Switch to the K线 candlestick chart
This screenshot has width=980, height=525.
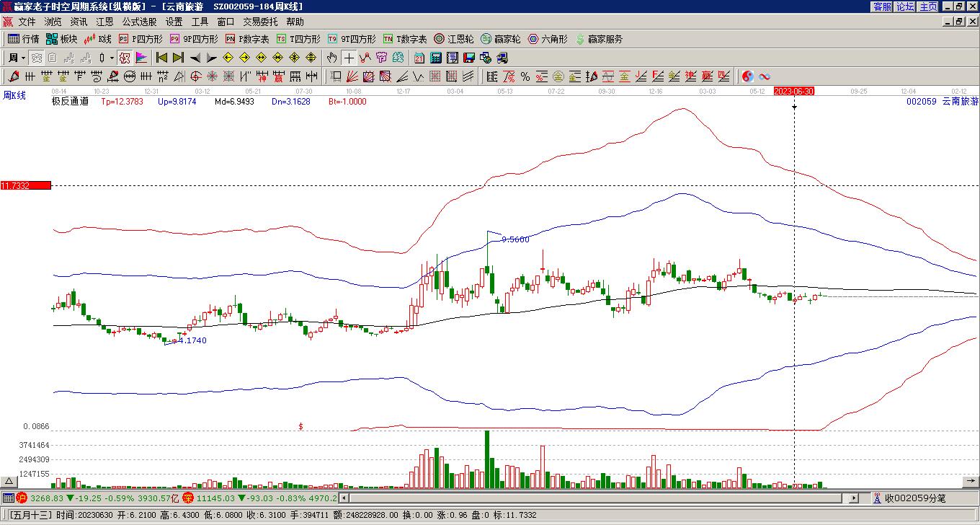coord(98,39)
